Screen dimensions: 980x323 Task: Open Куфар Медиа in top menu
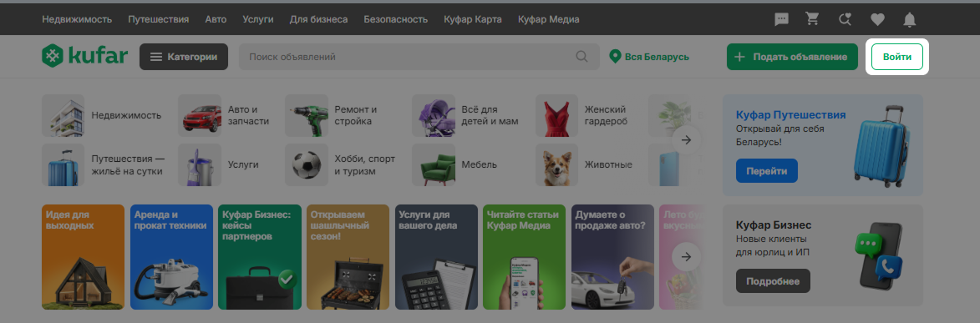[x=549, y=19]
